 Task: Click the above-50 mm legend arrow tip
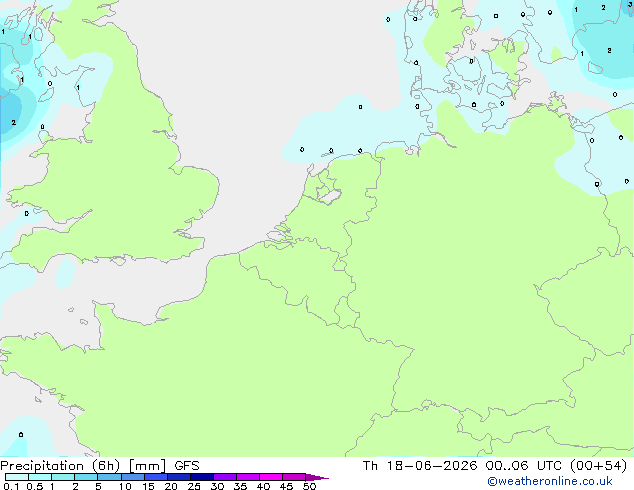(317, 477)
